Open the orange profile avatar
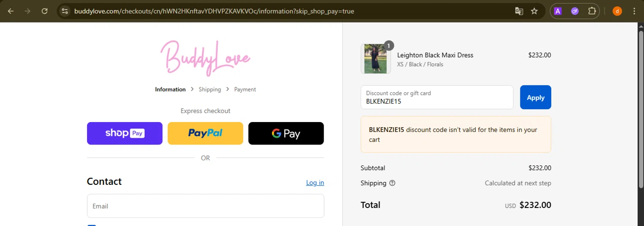 click(617, 11)
